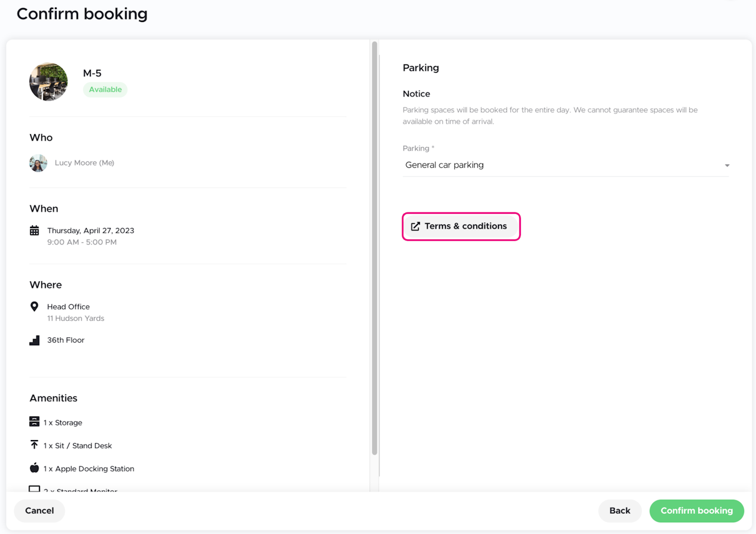Click Lucy Moore's avatar photo

(38, 163)
